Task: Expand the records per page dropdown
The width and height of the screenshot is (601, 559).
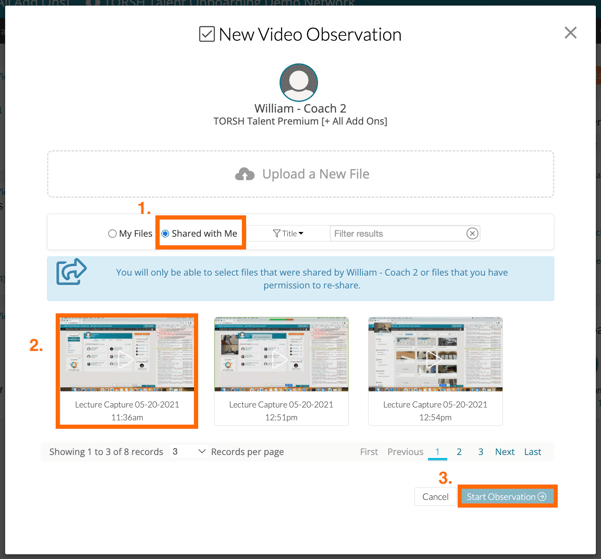Action: point(188,452)
